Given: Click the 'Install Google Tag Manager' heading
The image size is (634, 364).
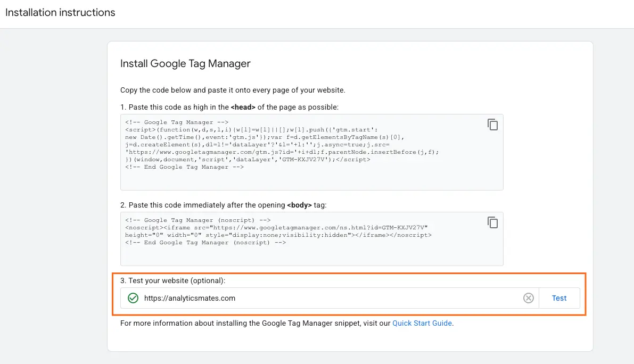Looking at the screenshot, I should pos(185,63).
